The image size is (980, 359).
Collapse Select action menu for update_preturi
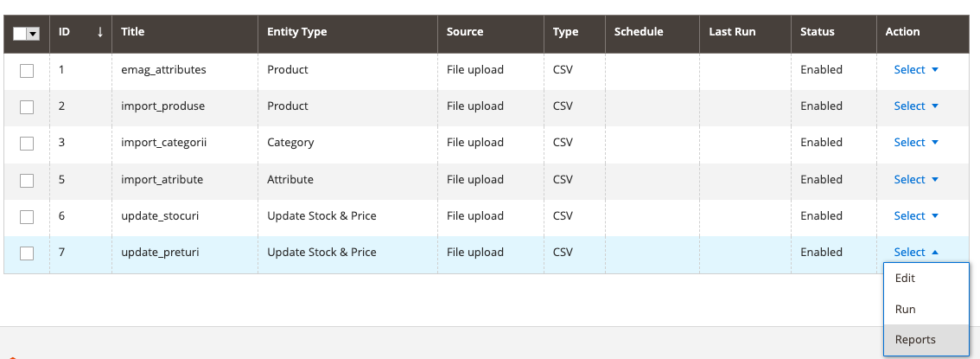pyautogui.click(x=916, y=252)
